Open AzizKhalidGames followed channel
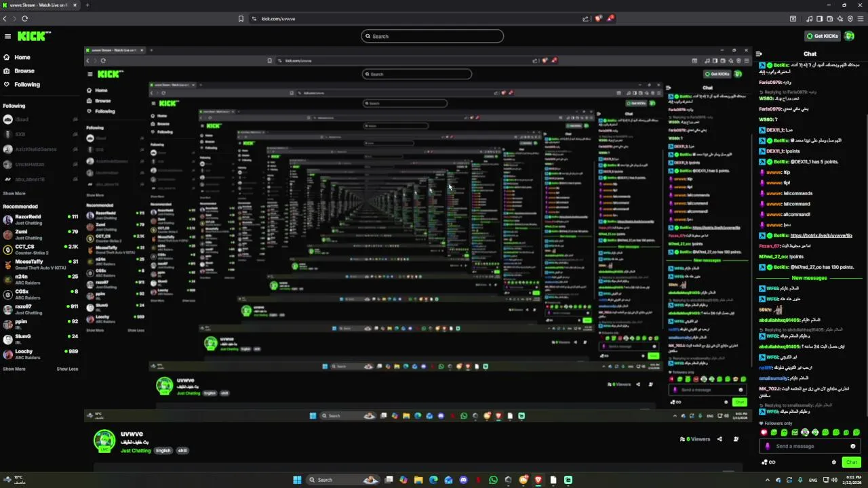 click(41, 149)
